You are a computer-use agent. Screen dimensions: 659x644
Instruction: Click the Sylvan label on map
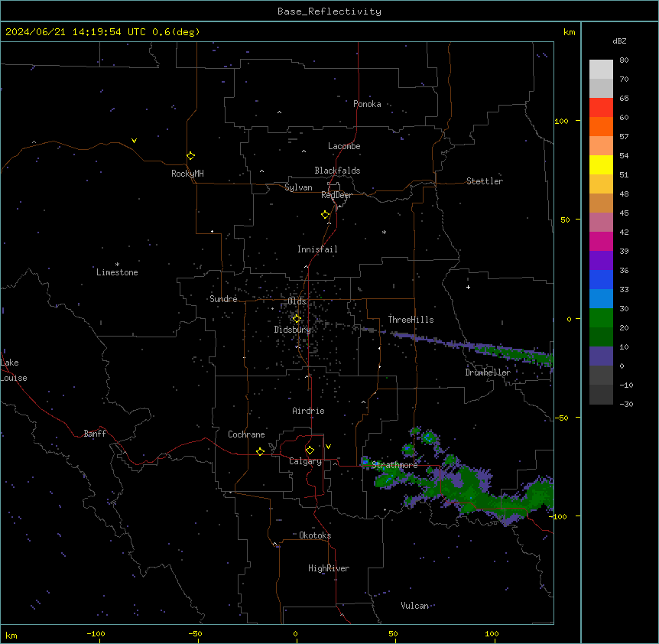click(x=298, y=187)
